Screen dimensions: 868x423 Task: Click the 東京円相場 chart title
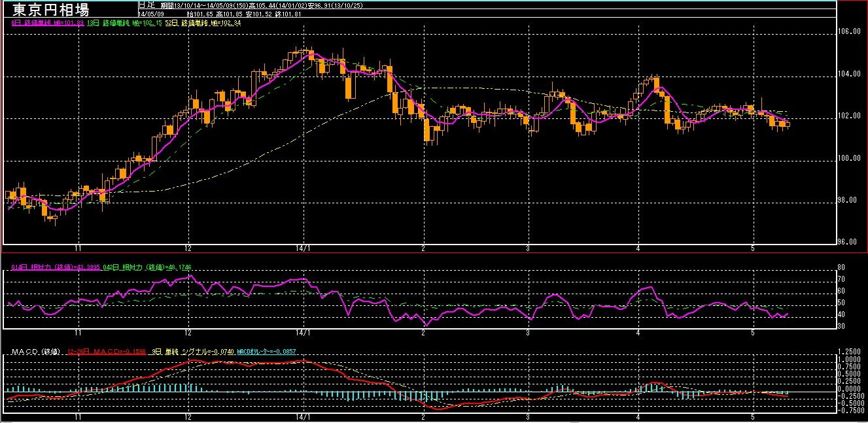[52, 9]
